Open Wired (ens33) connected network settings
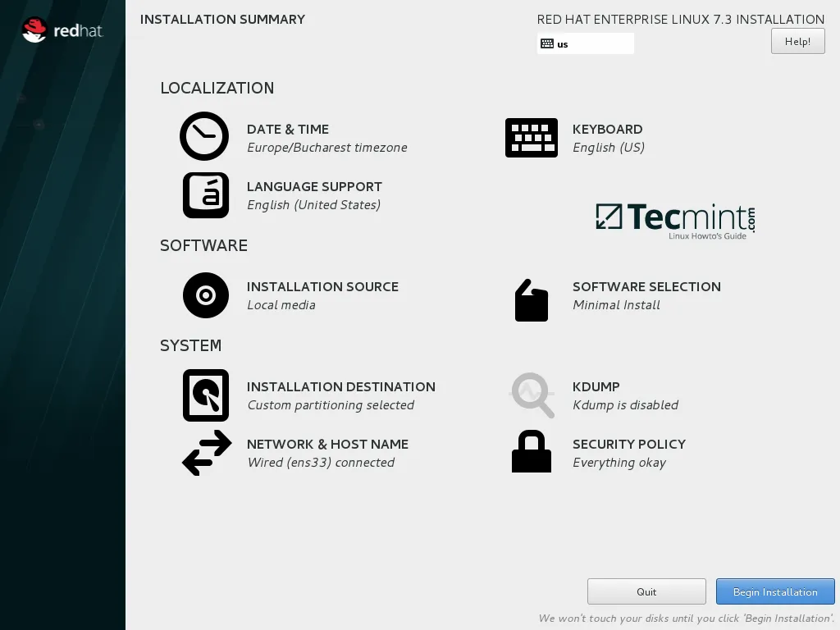The image size is (840, 630). pyautogui.click(x=320, y=462)
